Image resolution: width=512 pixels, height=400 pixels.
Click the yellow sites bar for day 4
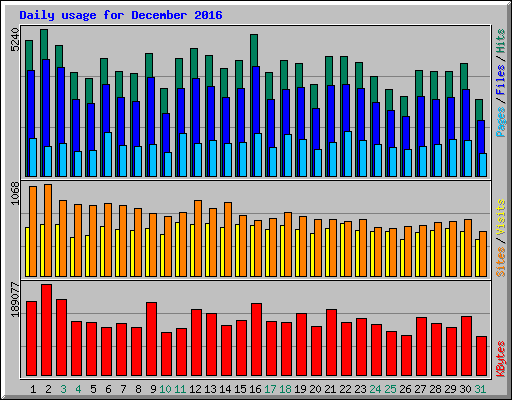tap(72, 257)
